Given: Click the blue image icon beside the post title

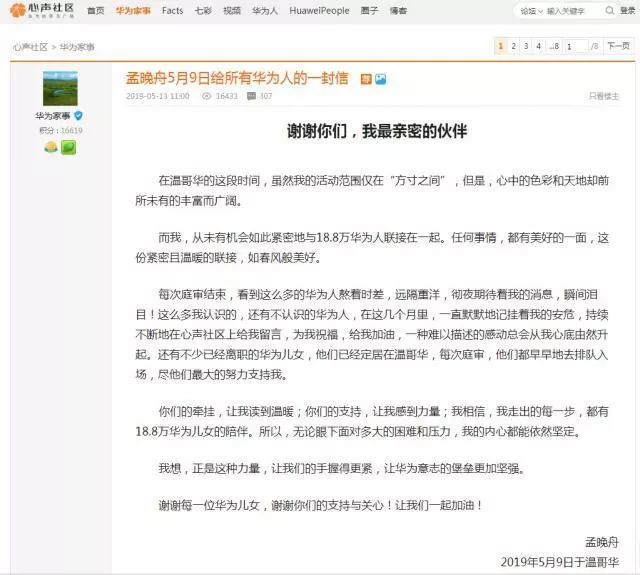Looking at the screenshot, I should pos(380,79).
